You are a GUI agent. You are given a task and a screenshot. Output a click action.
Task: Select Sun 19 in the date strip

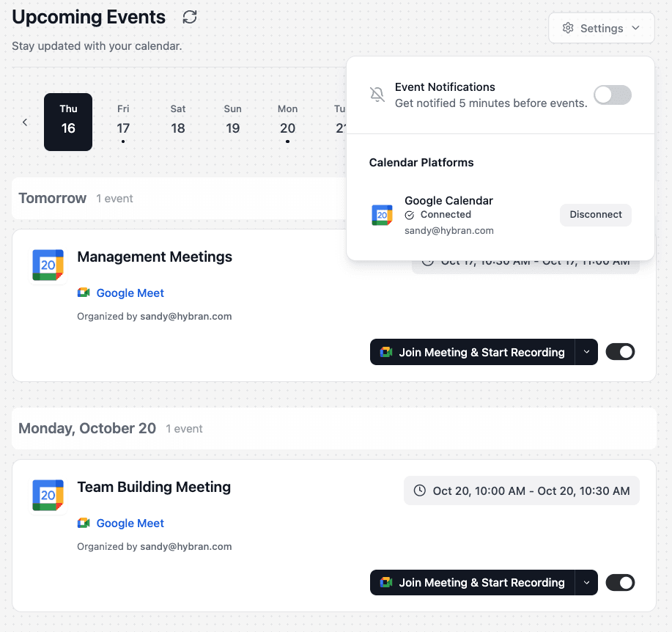click(x=233, y=122)
